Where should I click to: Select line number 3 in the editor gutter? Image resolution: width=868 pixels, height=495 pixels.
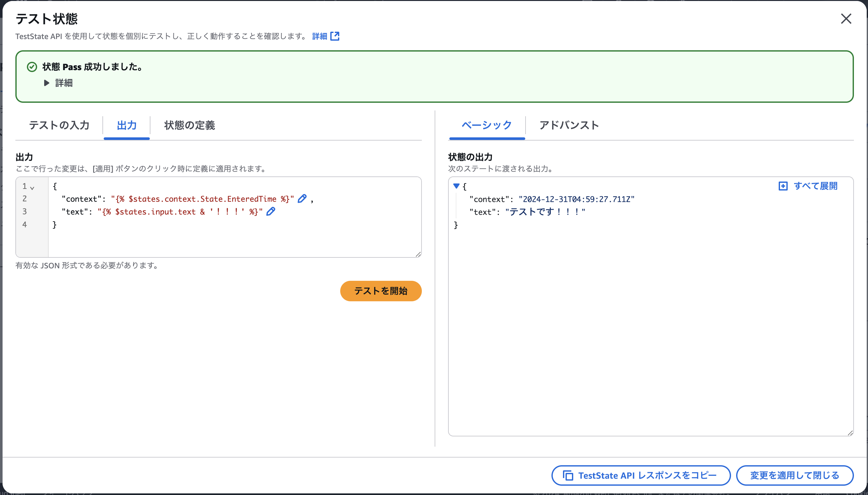click(24, 211)
